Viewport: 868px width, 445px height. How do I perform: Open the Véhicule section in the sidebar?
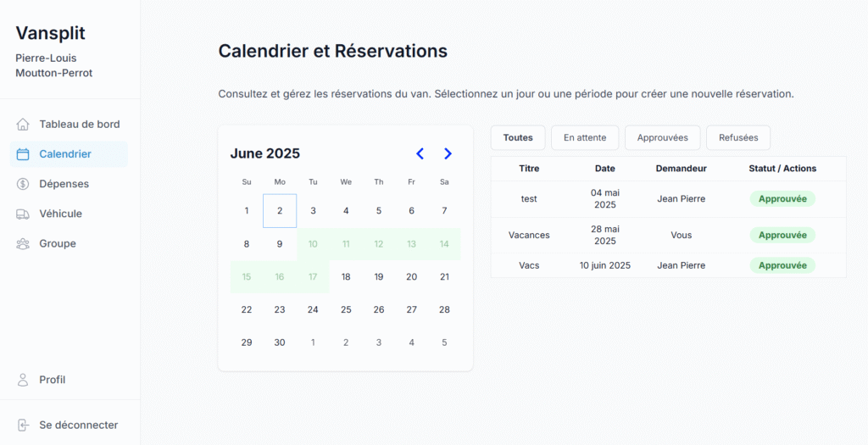tap(60, 214)
